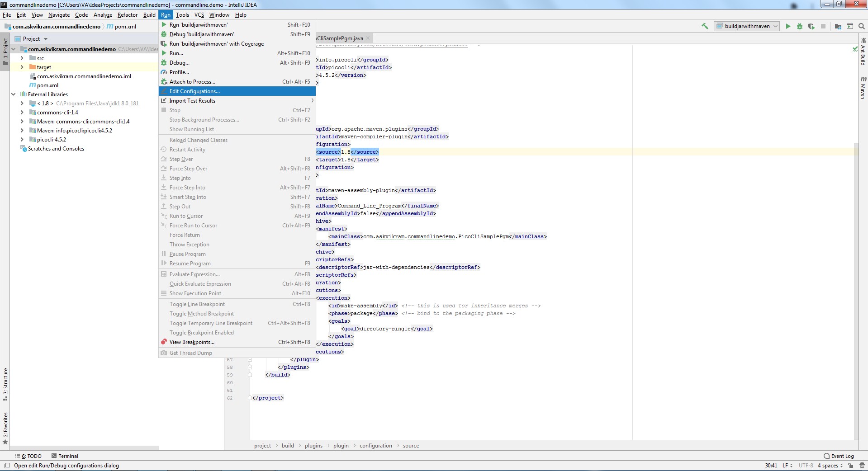Expand the picocli-4.5.2 library node
Viewport: 868px width, 471px height.
(21, 139)
